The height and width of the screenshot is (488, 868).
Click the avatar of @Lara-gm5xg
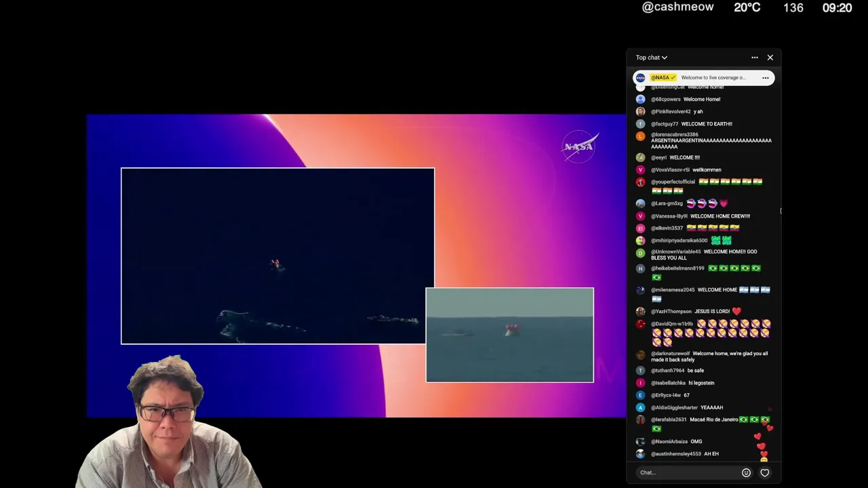[640, 203]
